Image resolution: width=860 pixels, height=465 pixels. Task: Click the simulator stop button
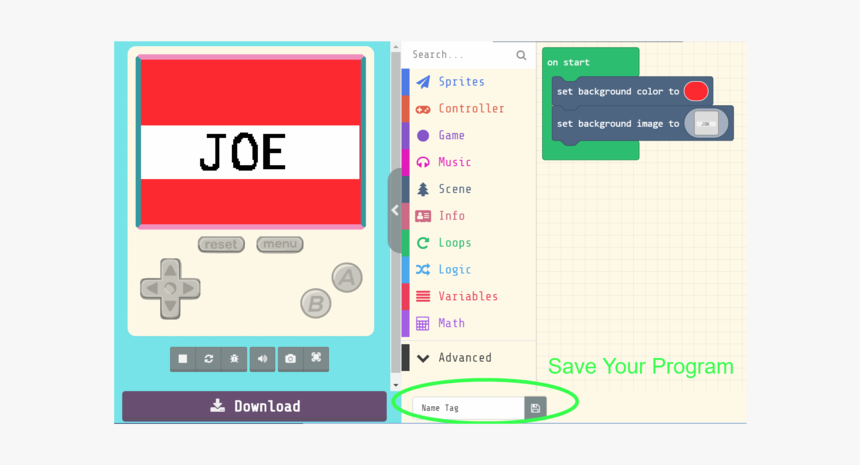tap(183, 359)
